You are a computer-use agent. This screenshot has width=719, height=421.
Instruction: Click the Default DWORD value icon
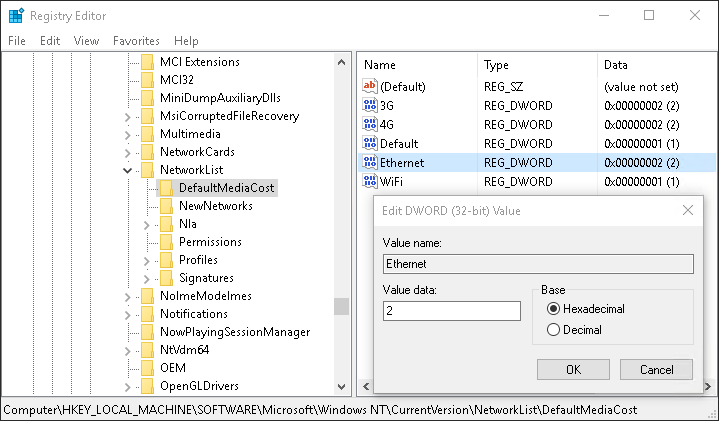370,144
